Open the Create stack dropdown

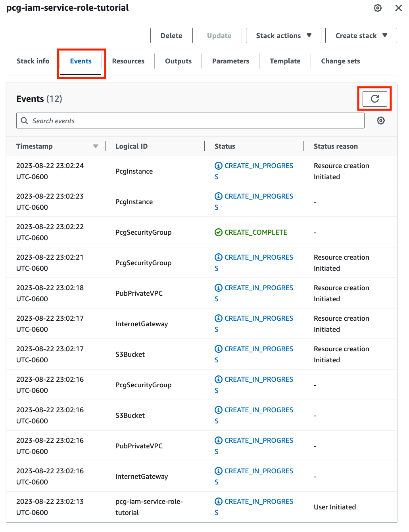click(x=361, y=35)
